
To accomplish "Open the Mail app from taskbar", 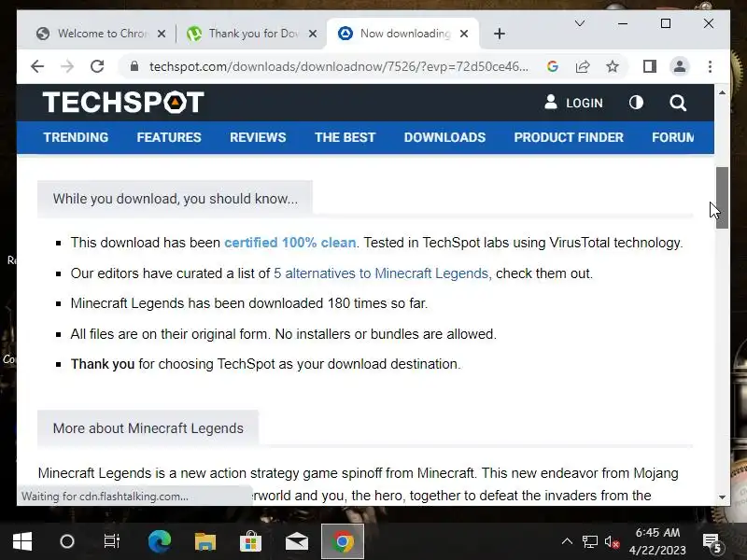I will 296,541.
